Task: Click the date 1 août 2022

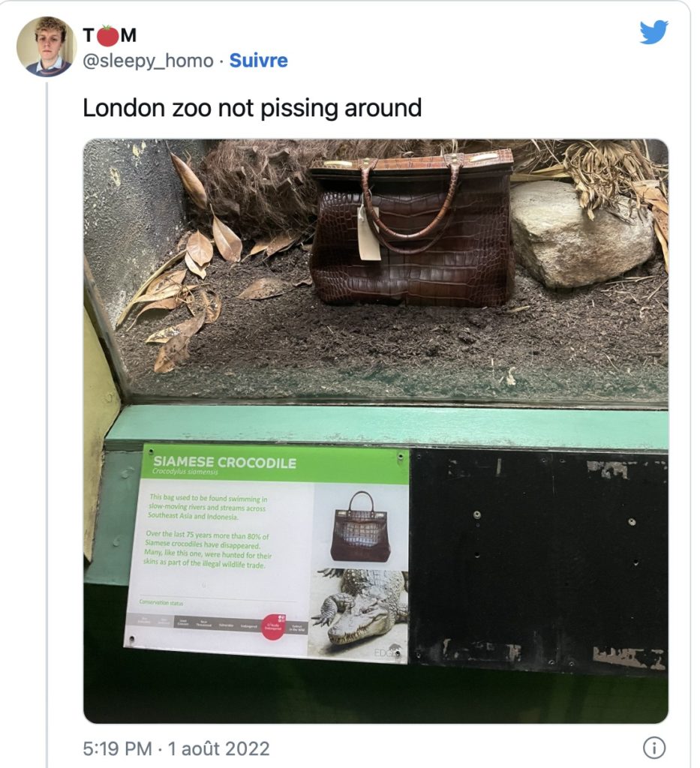Action: (x=218, y=748)
